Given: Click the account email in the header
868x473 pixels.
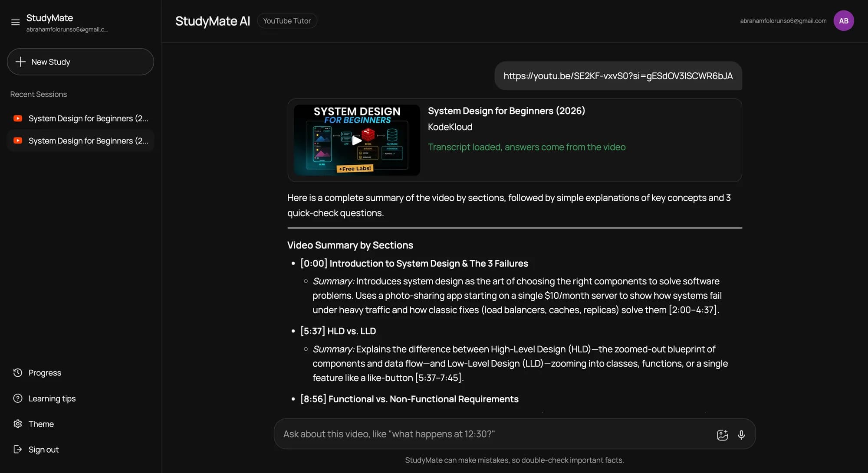Looking at the screenshot, I should (783, 21).
